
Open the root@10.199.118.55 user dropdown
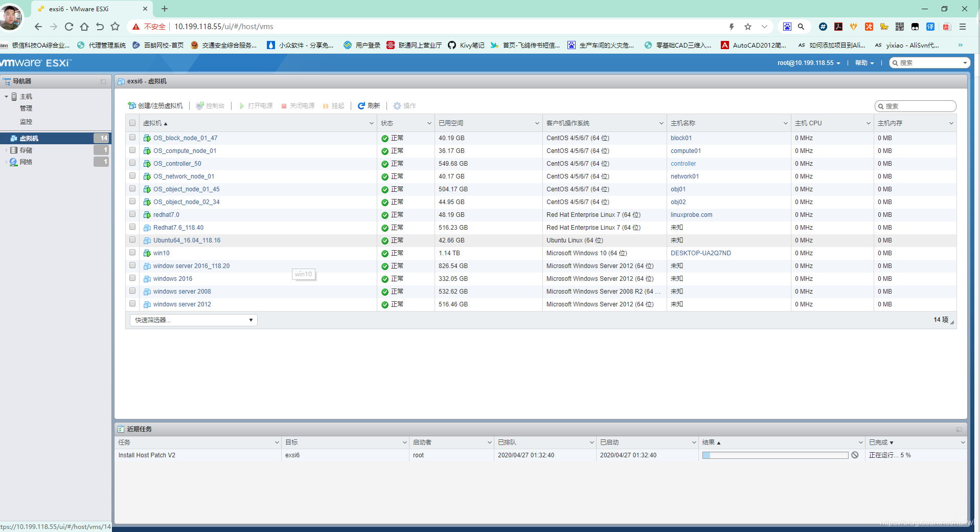pos(808,63)
